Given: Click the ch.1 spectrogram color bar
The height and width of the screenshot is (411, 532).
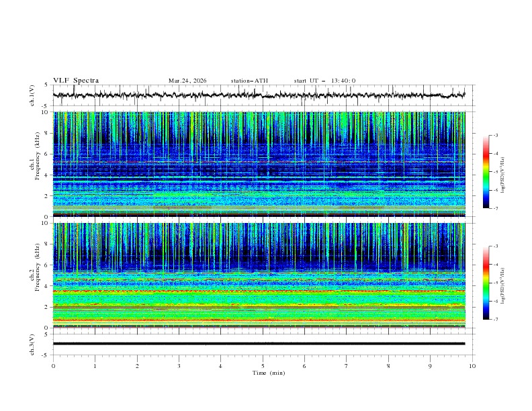Looking at the screenshot, I should pos(486,172).
